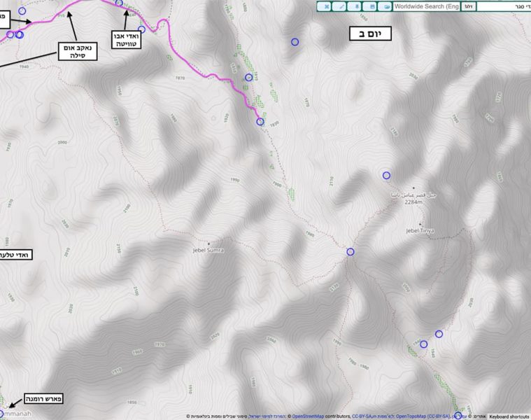Viewport: 531px width, 420px height.
Task: Click the save disk icon
Action: coord(371,6)
